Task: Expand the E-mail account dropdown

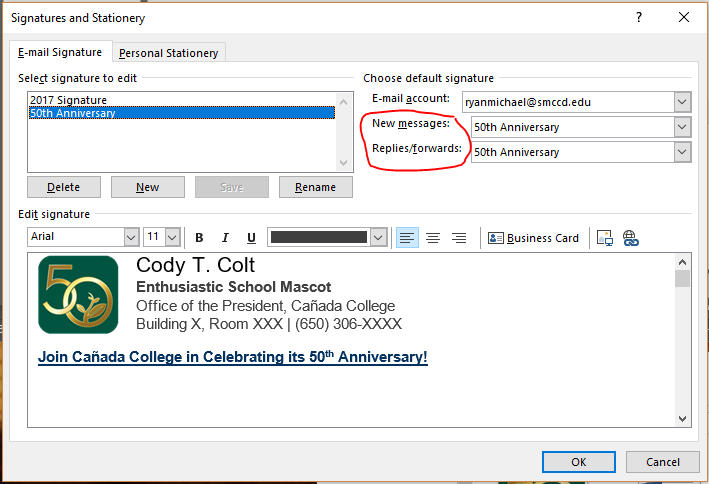Action: pyautogui.click(x=682, y=102)
